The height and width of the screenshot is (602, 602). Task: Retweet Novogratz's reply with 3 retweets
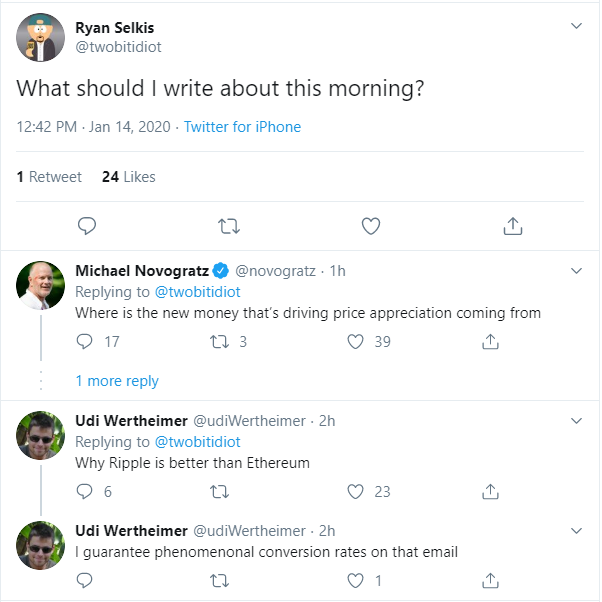(219, 342)
